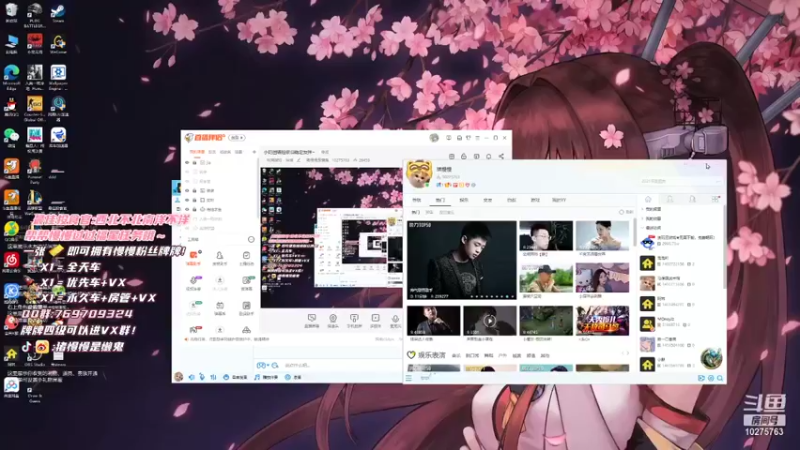Click the orange highlighted tool in streaming toolbox
The image size is (800, 450).
[x=194, y=257]
